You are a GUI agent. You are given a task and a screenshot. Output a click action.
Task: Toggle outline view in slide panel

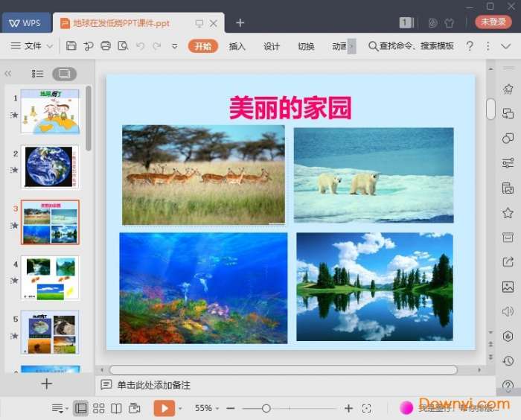click(x=38, y=74)
